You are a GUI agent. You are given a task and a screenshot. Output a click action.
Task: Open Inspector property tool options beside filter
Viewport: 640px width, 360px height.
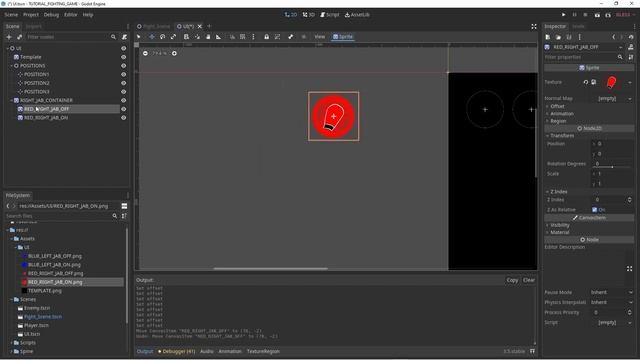tap(631, 57)
